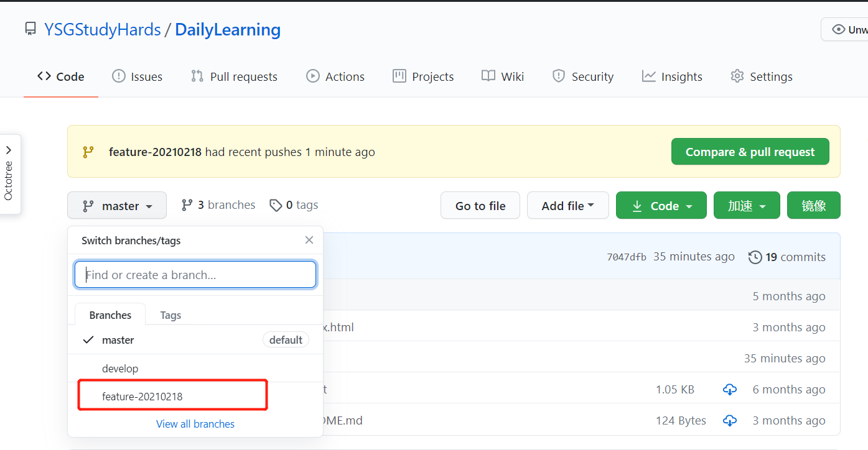Viewport: 868px width, 450px height.
Task: Open the 加速 dropdown button
Action: tap(747, 206)
